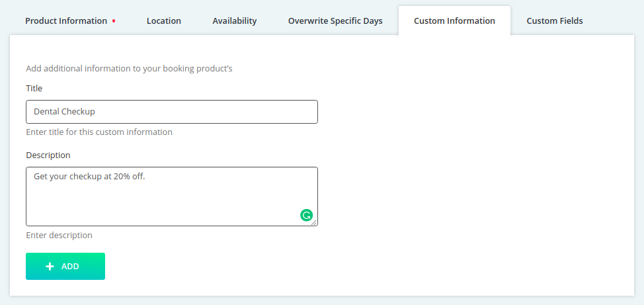This screenshot has height=305, width=644.
Task: Open the Product Information tab
Action: (66, 21)
